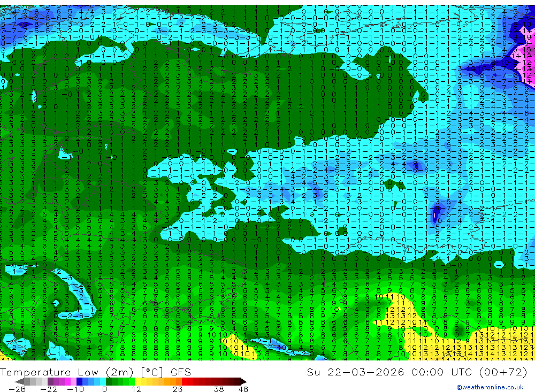The width and height of the screenshot is (535, 392).
Task: Click the 'Su 22-03-2026 00:00 UTC (00+72)' date label
Action: click(417, 372)
